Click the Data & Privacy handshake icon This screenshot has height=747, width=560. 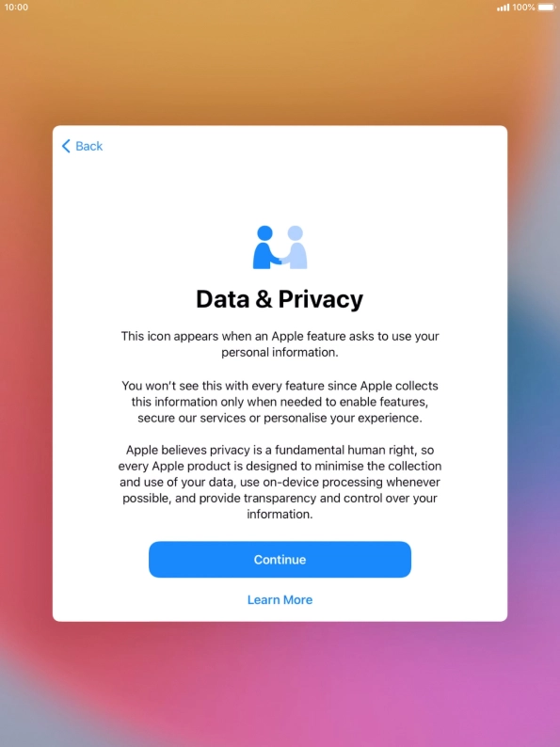pos(280,247)
